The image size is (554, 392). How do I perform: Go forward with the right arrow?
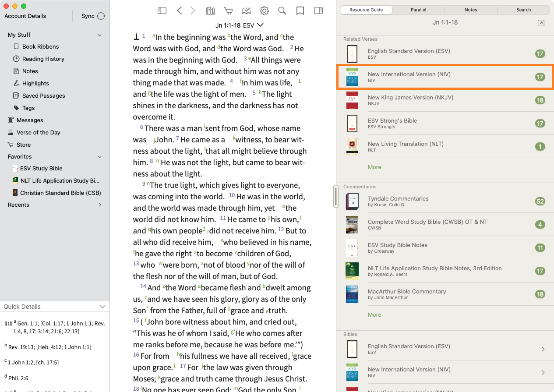coord(193,11)
